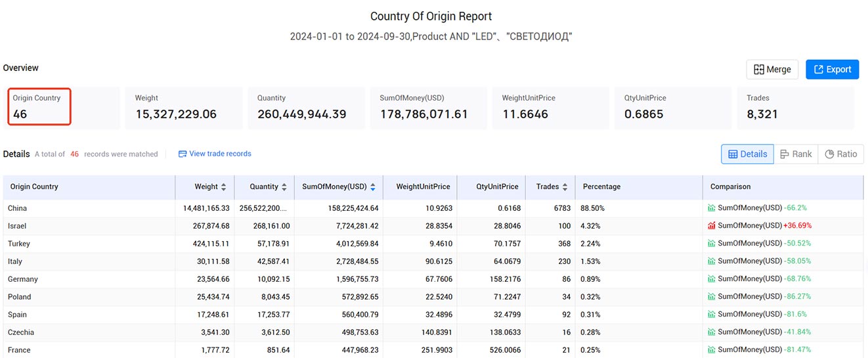Select Czechia in Origin Country column
This screenshot has height=358, width=868.
pos(21,332)
